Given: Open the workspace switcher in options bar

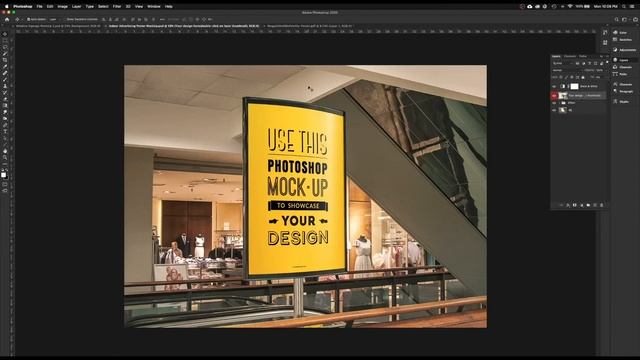Looking at the screenshot, I should [x=625, y=19].
